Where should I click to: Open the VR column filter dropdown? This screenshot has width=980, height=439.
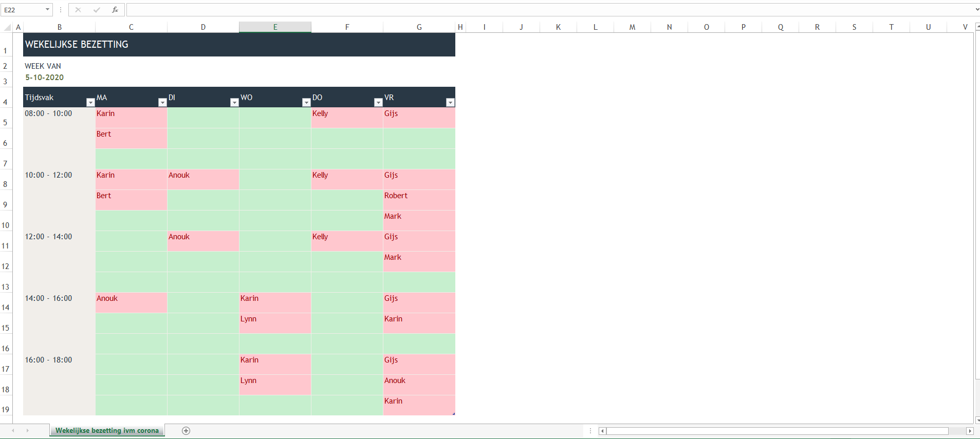click(x=450, y=102)
